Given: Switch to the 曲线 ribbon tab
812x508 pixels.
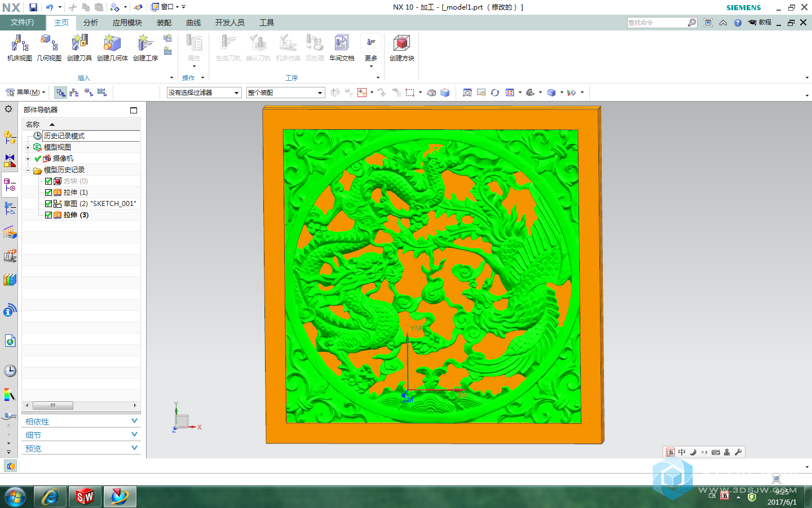Looking at the screenshot, I should pos(193,23).
